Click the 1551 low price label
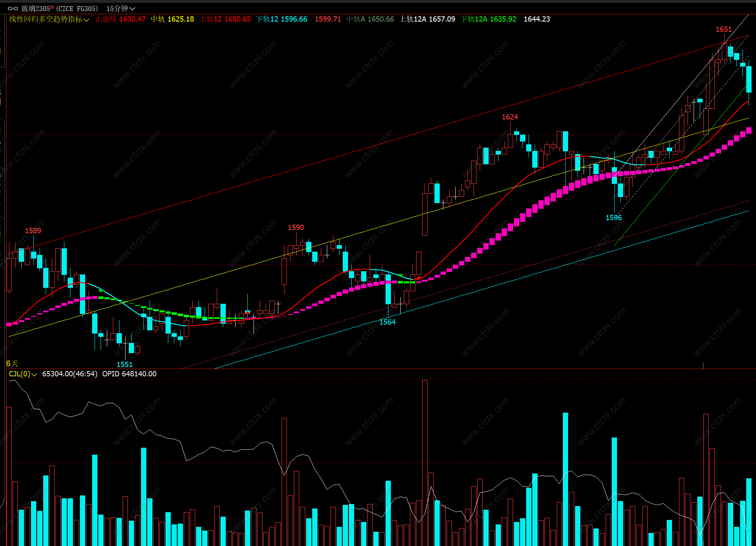This screenshot has height=546, width=756. pyautogui.click(x=125, y=365)
